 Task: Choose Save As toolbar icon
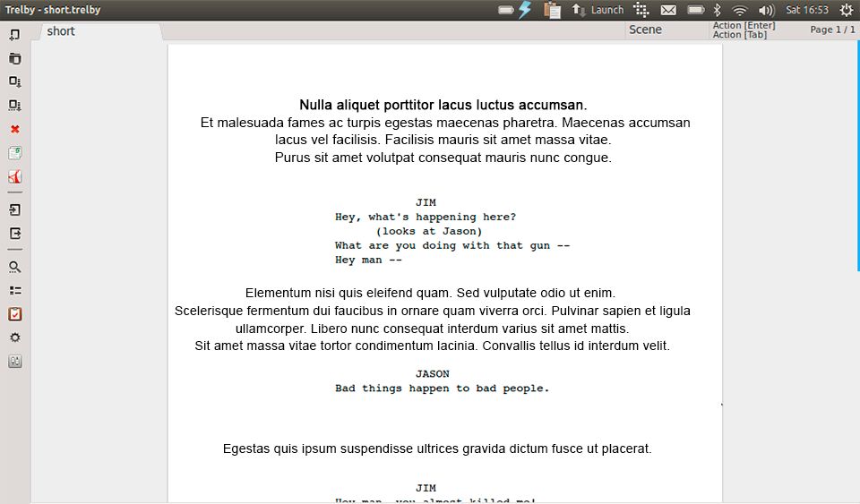pos(15,105)
